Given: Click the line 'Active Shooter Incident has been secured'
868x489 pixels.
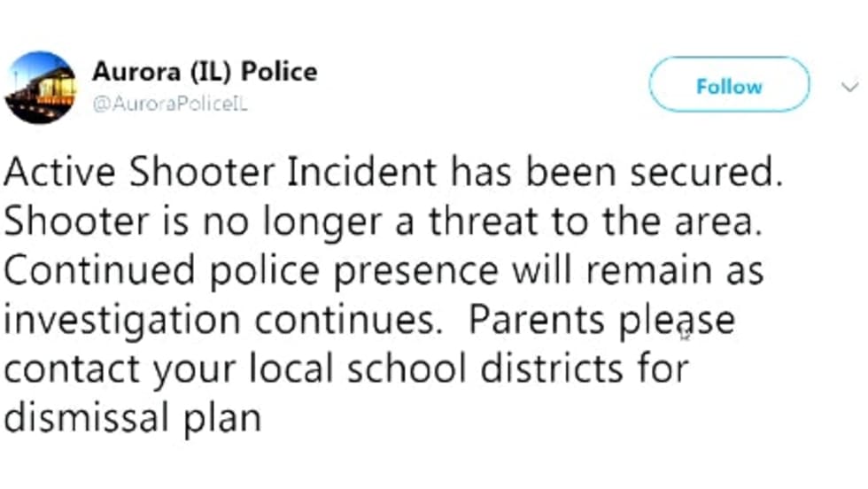Looking at the screenshot, I should 394,172.
